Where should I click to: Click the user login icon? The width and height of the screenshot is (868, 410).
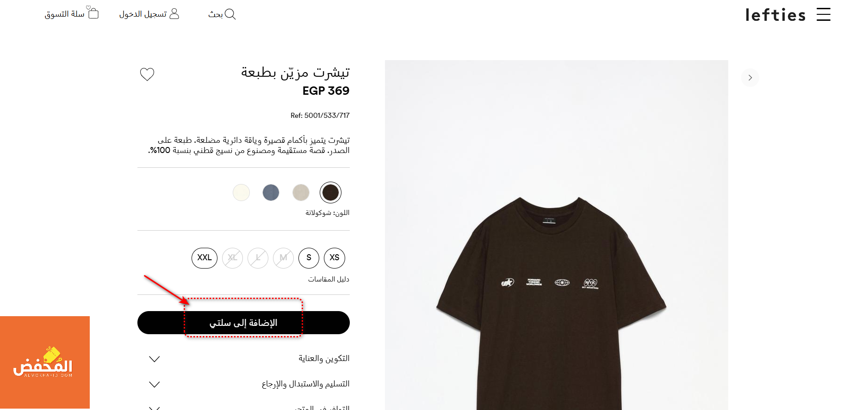[x=174, y=14]
